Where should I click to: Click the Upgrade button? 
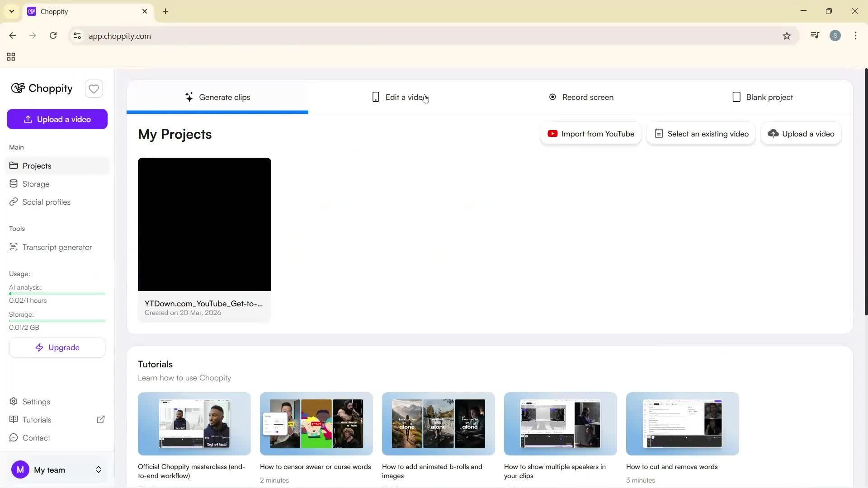(x=57, y=347)
